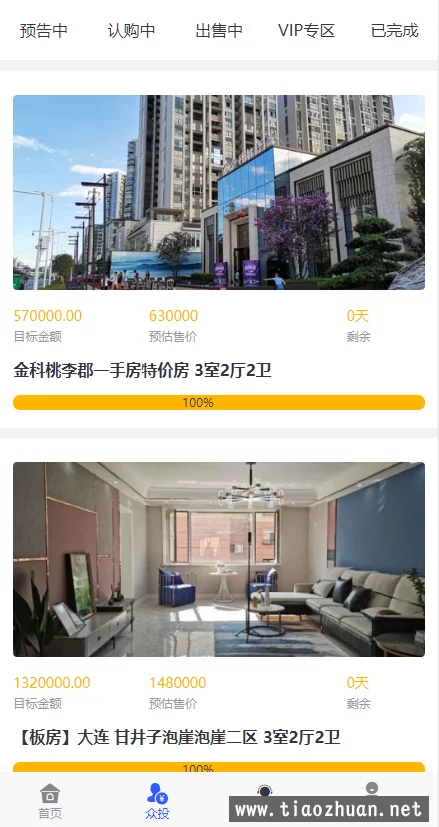Click the 630000 estimated sale price
439x827 pixels.
click(x=174, y=316)
